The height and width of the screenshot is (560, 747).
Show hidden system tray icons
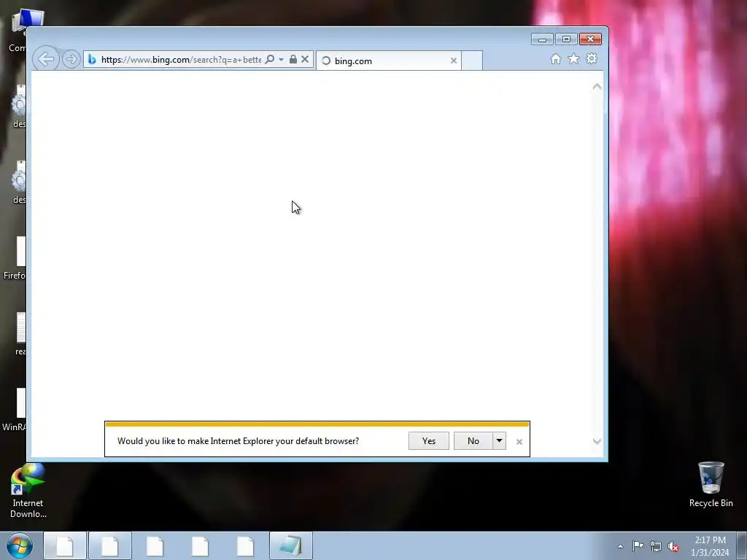(620, 546)
